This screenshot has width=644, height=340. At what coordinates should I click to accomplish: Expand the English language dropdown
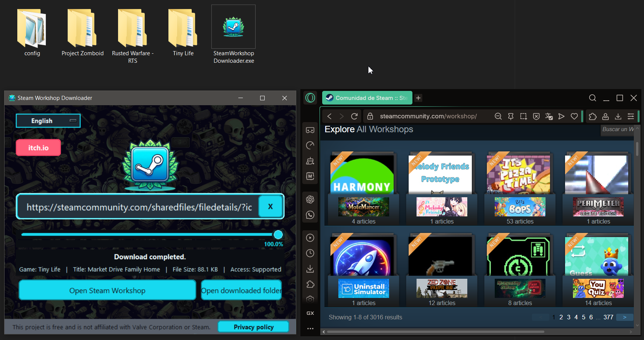click(x=48, y=121)
